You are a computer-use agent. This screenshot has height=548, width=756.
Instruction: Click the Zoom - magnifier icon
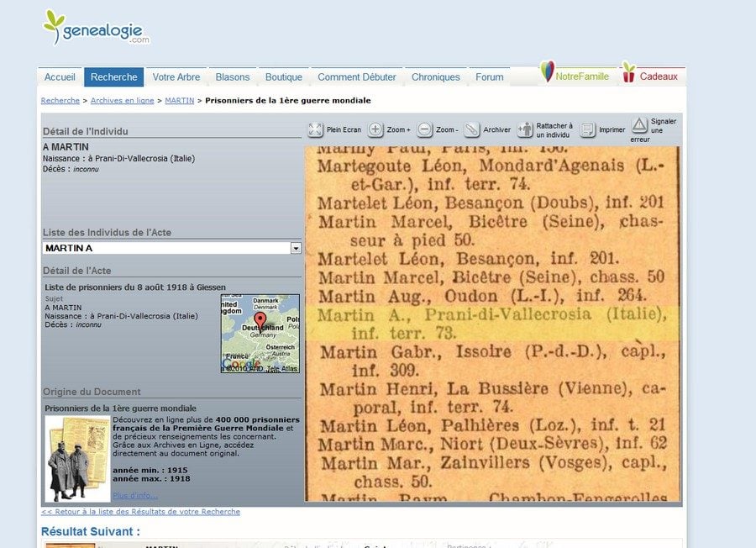(x=425, y=129)
